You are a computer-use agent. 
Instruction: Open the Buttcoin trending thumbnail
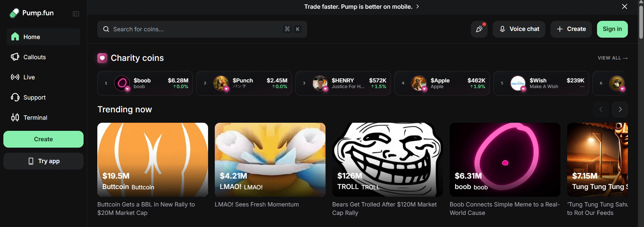(153, 160)
